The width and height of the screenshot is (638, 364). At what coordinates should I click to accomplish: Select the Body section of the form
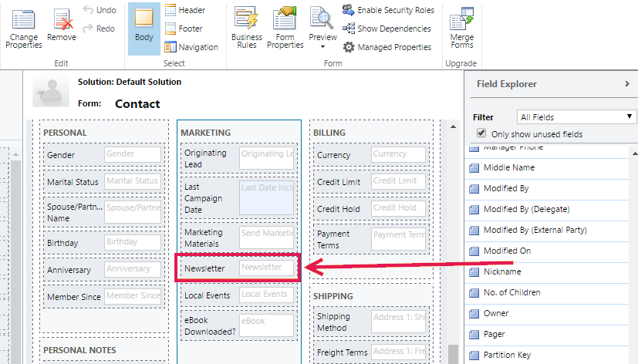point(144,29)
